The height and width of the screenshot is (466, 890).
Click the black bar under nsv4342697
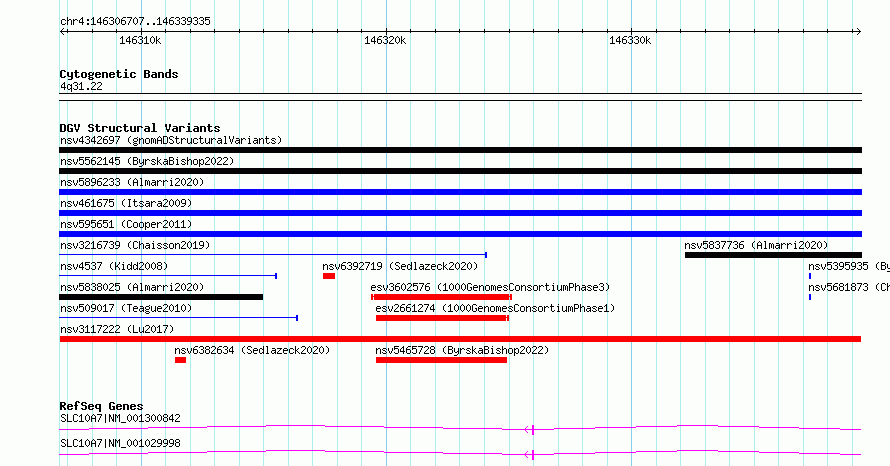460,150
